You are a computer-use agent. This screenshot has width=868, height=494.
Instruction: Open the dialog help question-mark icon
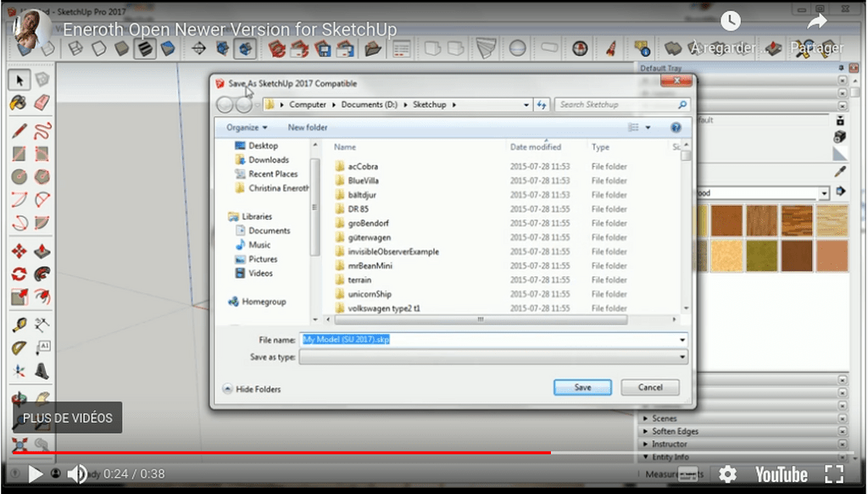(x=676, y=128)
